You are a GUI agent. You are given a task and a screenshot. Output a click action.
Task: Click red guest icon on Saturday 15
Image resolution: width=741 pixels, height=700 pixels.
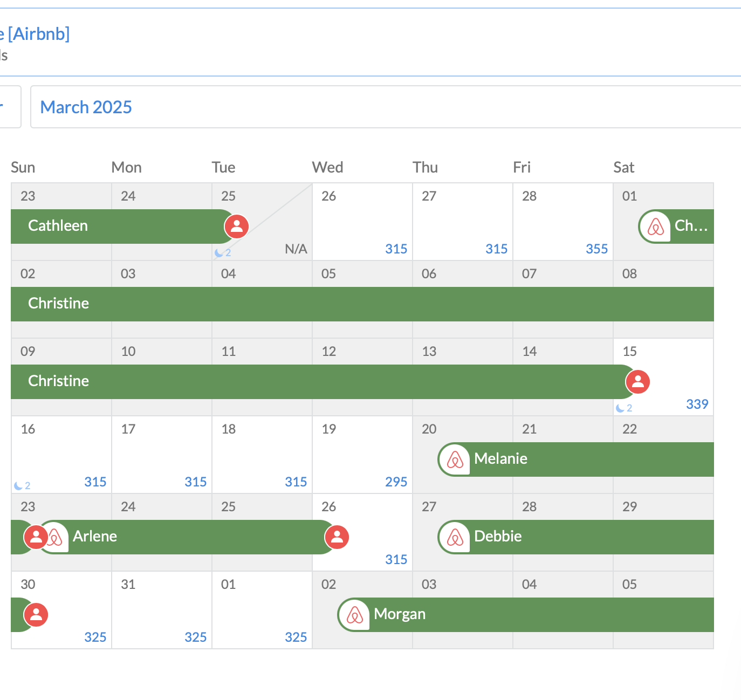(x=637, y=382)
